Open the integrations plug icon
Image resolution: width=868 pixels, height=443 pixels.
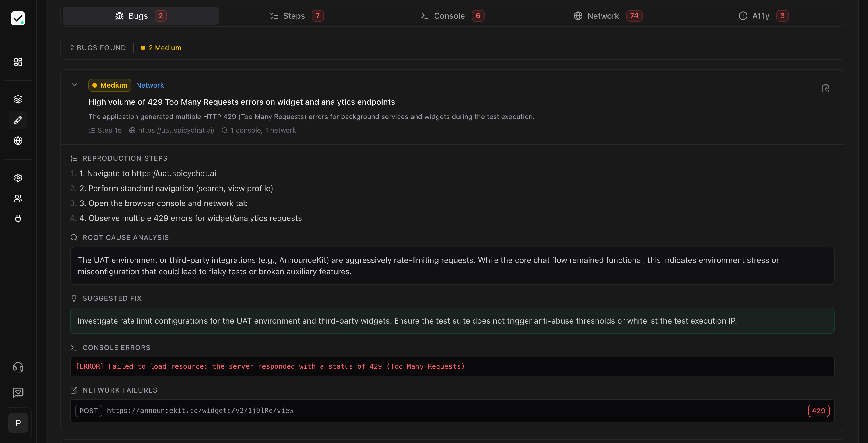pyautogui.click(x=18, y=219)
